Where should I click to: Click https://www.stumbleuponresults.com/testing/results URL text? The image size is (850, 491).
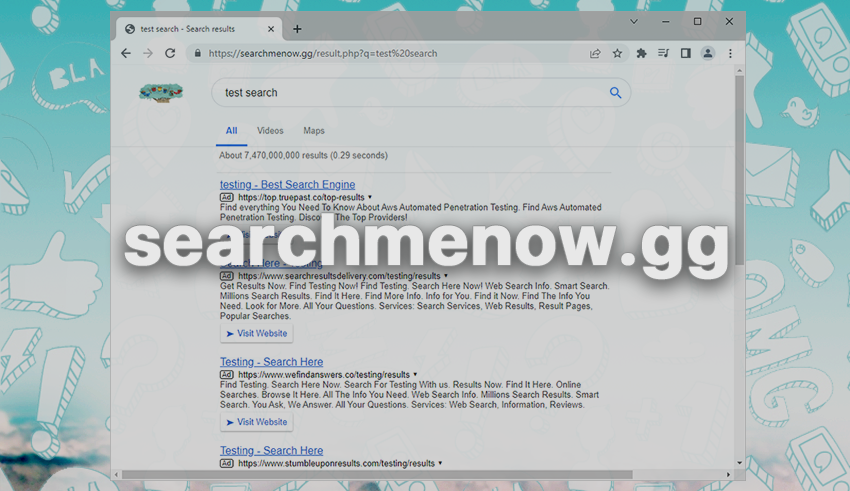pos(337,463)
